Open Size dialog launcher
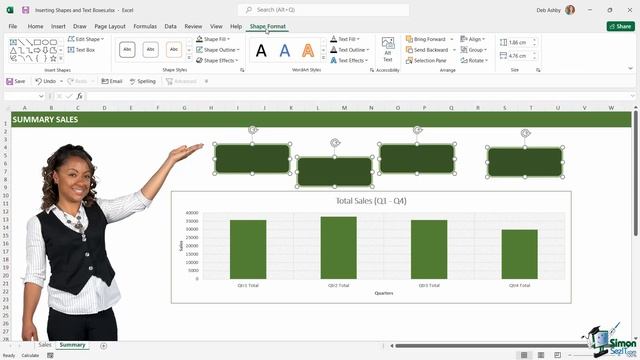 click(x=538, y=70)
